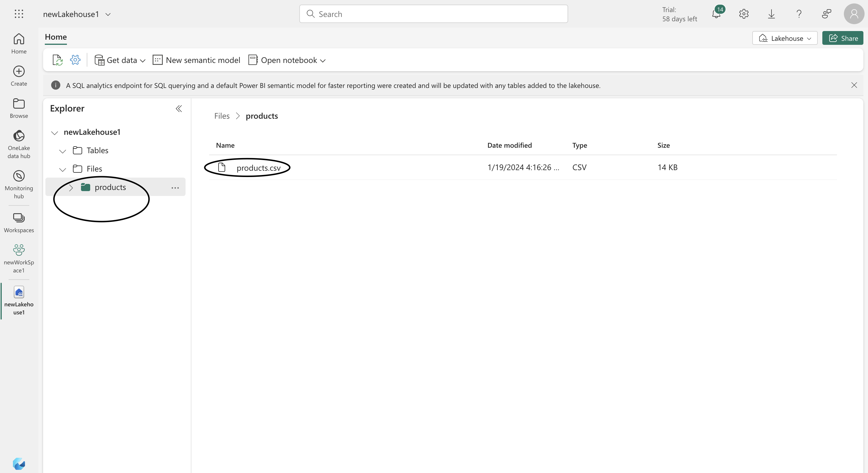
Task: Sort by Date modified column
Action: tap(510, 145)
